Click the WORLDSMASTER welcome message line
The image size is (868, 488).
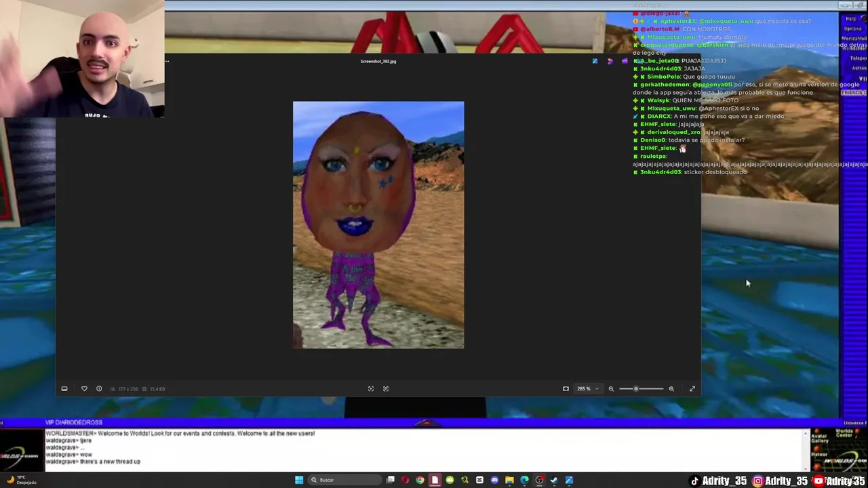point(180,433)
